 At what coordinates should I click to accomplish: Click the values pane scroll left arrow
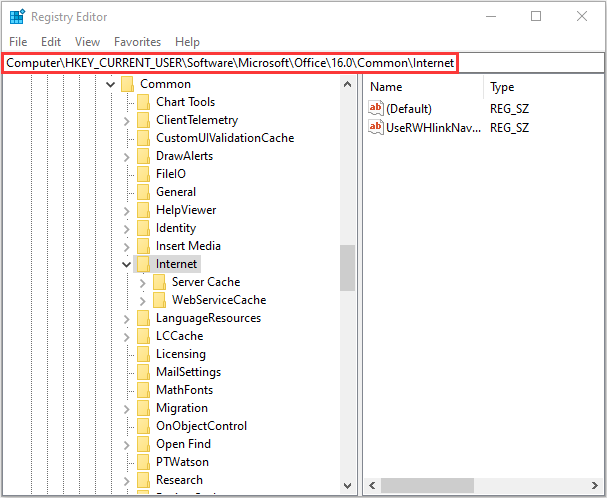(372, 485)
